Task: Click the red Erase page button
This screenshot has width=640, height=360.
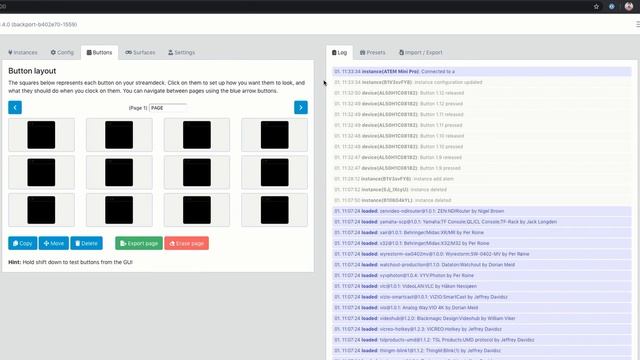Action: click(187, 243)
